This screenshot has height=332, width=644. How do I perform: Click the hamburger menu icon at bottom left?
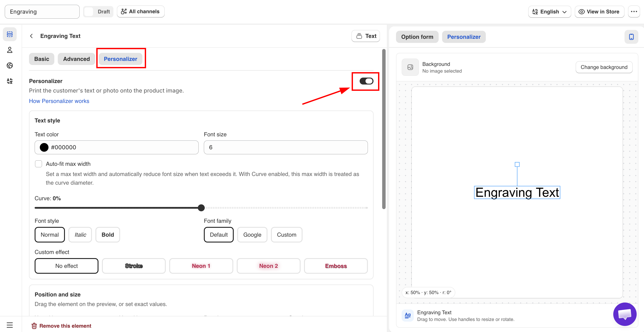click(10, 325)
